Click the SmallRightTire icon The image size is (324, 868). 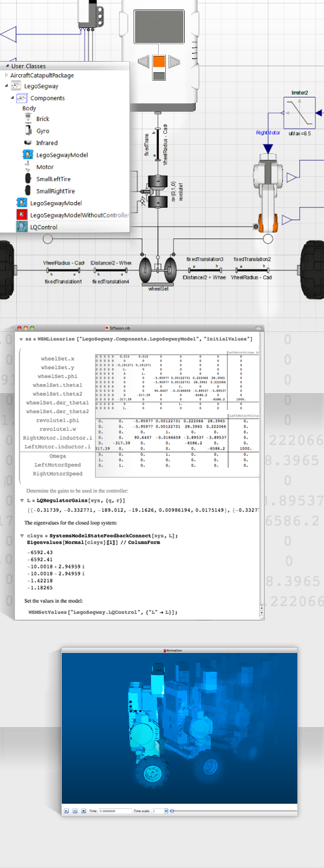pyautogui.click(x=29, y=190)
